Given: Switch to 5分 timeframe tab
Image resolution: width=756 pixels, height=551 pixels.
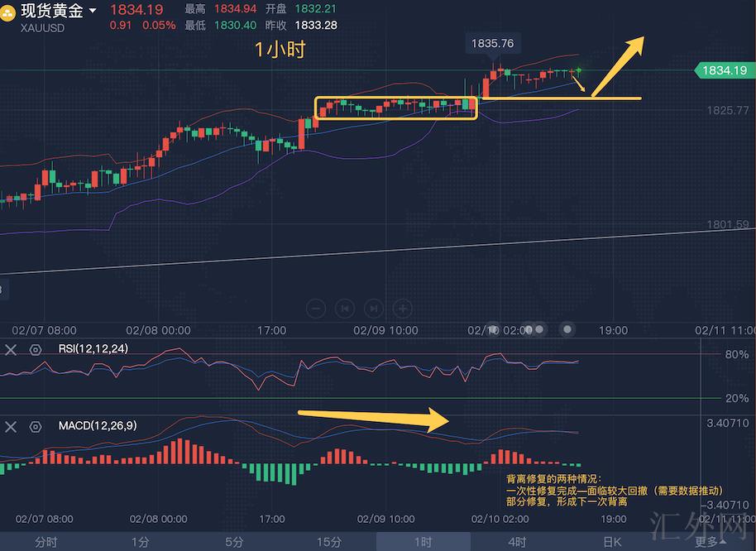Looking at the screenshot, I should [x=234, y=542].
